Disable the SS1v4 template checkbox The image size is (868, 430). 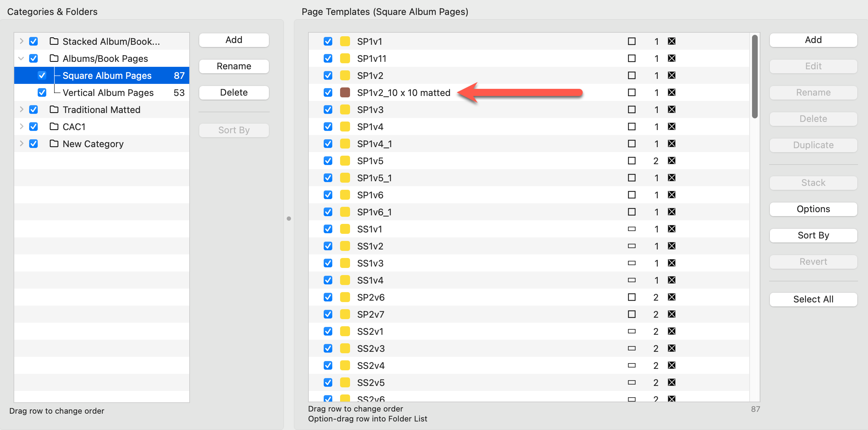pyautogui.click(x=328, y=280)
